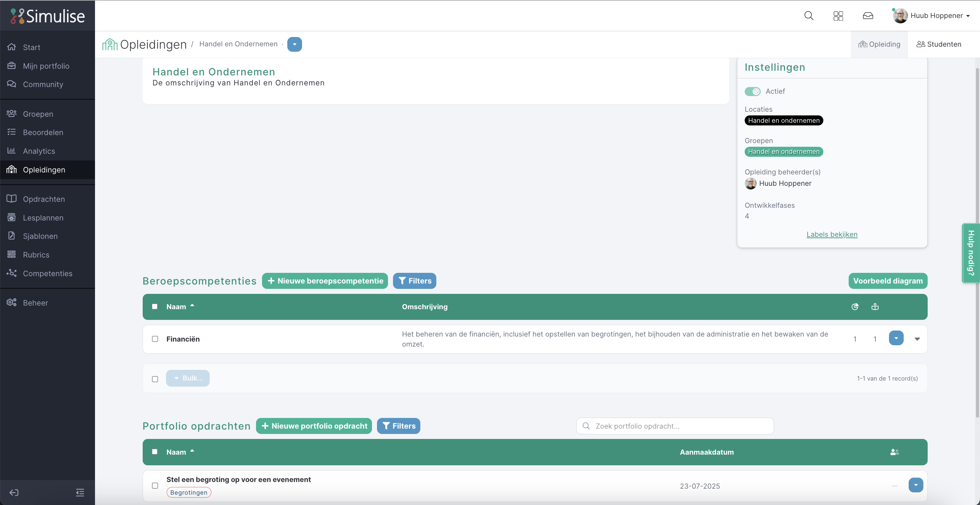Viewport: 980px width, 505px height.
Task: Click the pie chart column icon
Action: pos(855,306)
